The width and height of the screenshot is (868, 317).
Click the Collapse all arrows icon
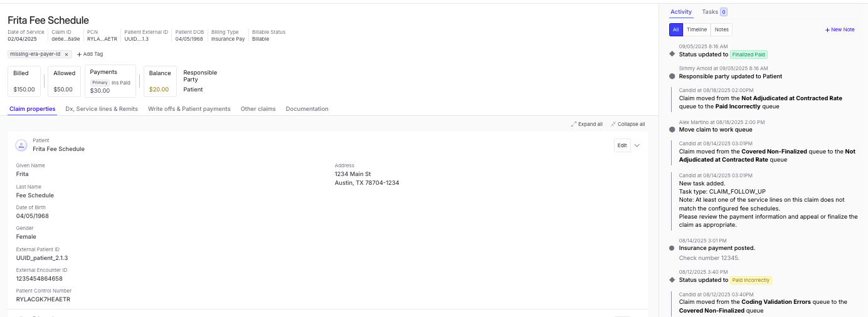[613, 124]
